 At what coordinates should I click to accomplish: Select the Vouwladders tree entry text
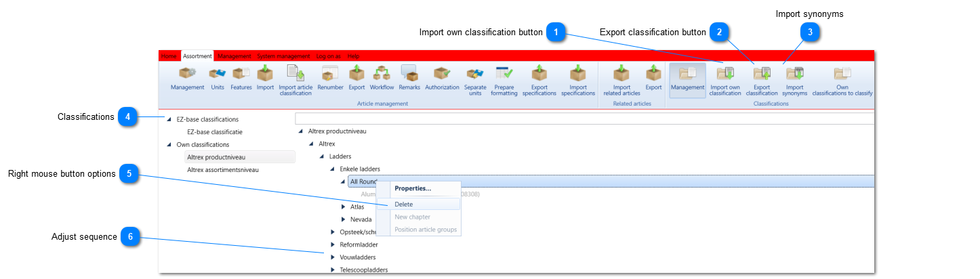click(357, 257)
